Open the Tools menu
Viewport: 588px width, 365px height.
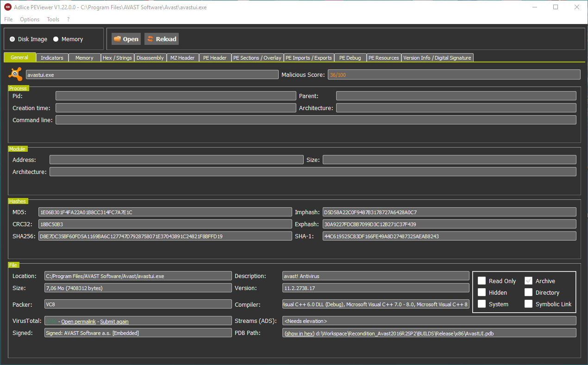[x=53, y=19]
